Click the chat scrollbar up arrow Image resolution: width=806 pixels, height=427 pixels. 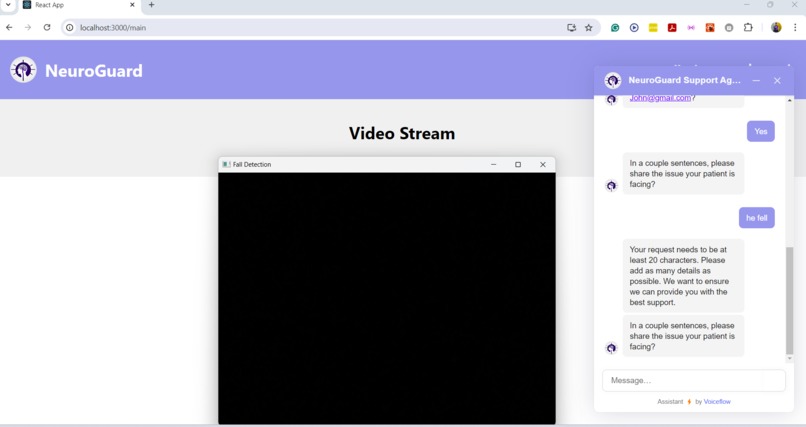790,101
